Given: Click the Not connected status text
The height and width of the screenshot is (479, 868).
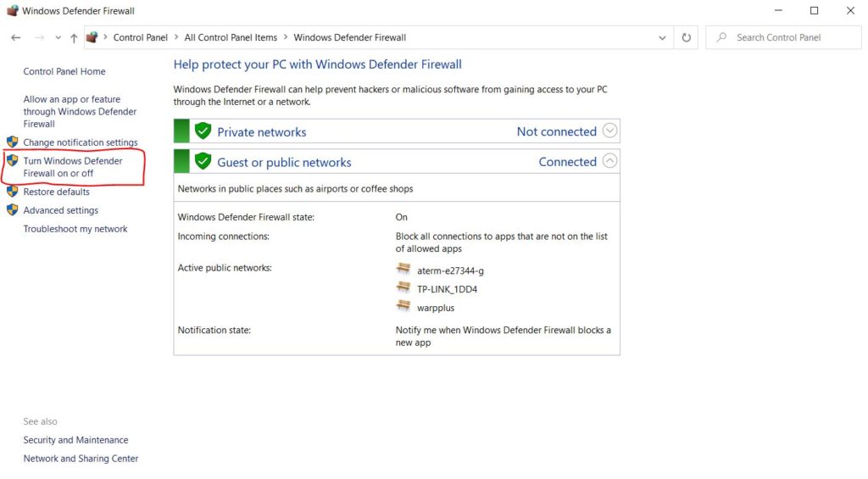Looking at the screenshot, I should pos(556,131).
